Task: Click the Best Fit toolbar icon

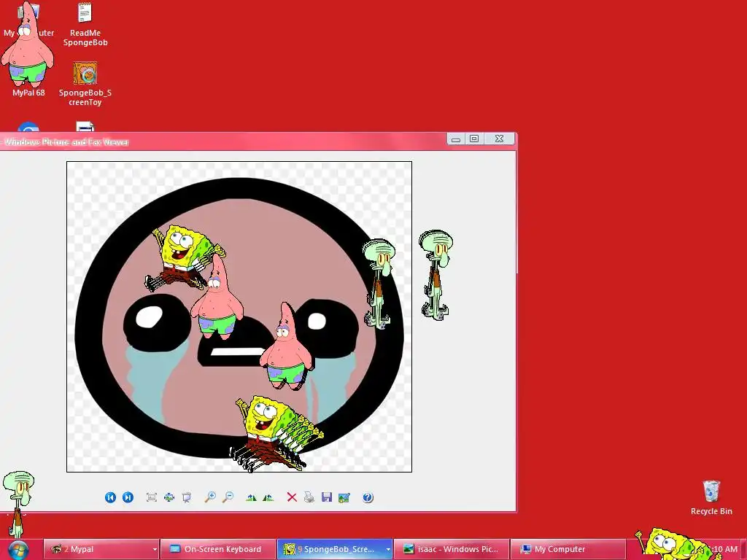Action: click(x=152, y=497)
